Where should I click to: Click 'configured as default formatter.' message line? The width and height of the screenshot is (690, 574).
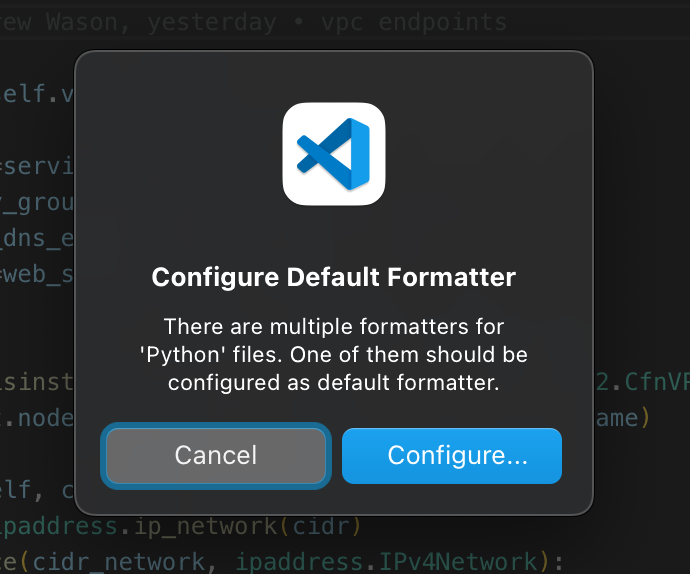pyautogui.click(x=334, y=383)
